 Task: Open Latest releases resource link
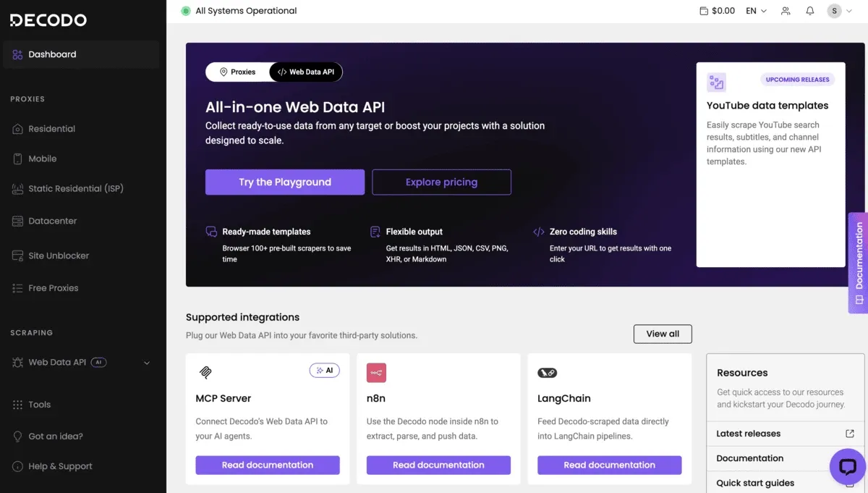pyautogui.click(x=748, y=434)
